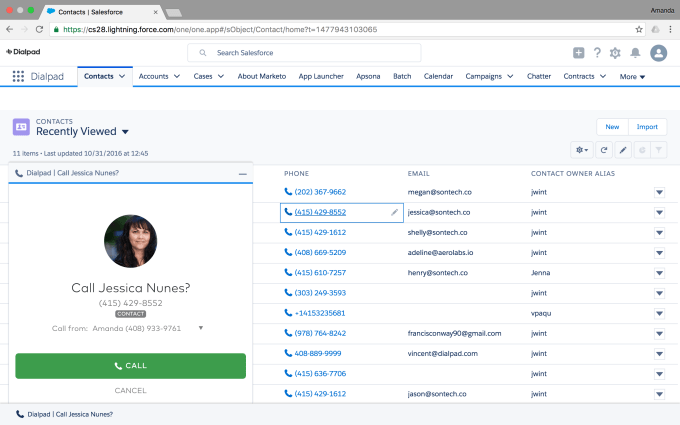Click the pencil edit list icon
The image size is (680, 425).
coord(622,149)
